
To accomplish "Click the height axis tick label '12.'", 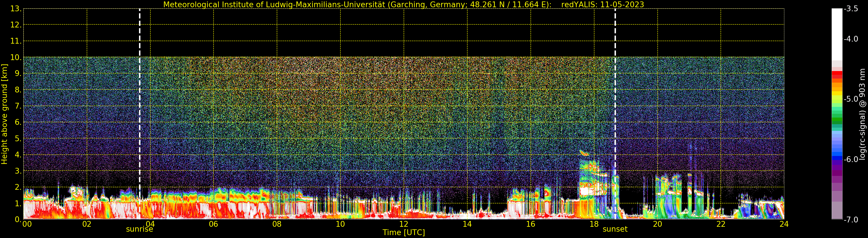I will pyautogui.click(x=16, y=25).
